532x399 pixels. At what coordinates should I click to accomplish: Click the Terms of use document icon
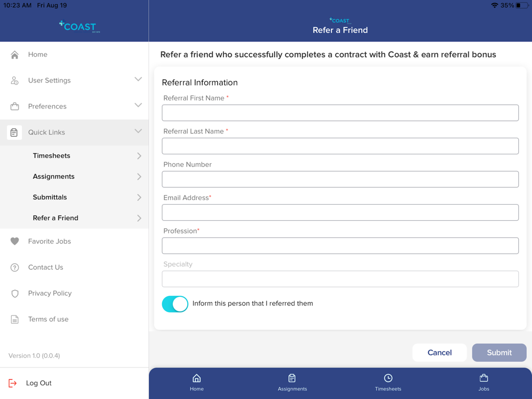(14, 319)
